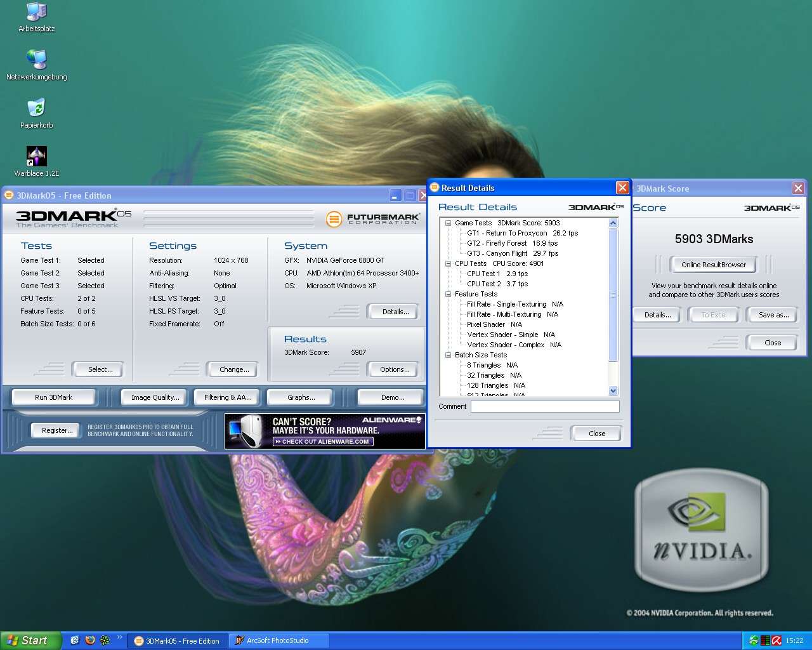Collapse the Game Tests tree node
Screen dimensions: 812x650
[x=448, y=223]
